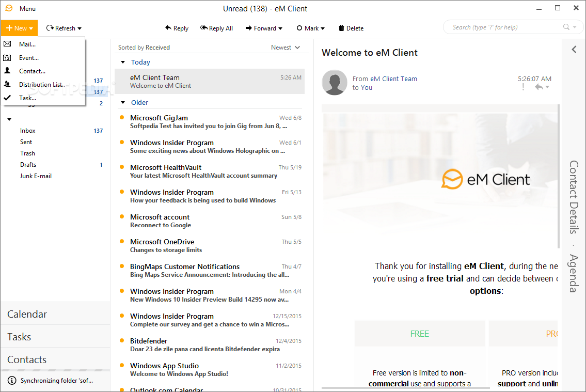Collapse the Older message group

pos(122,102)
